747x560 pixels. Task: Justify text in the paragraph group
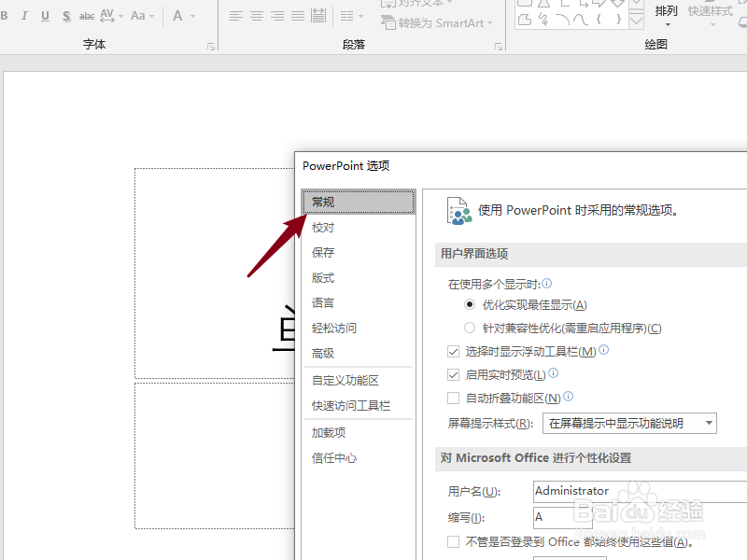point(298,16)
